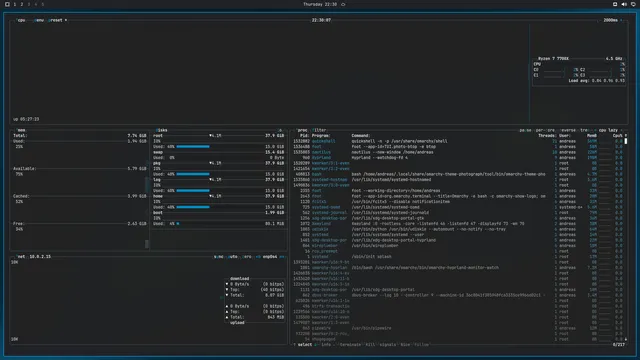Toggle net zero option

(x=247, y=257)
